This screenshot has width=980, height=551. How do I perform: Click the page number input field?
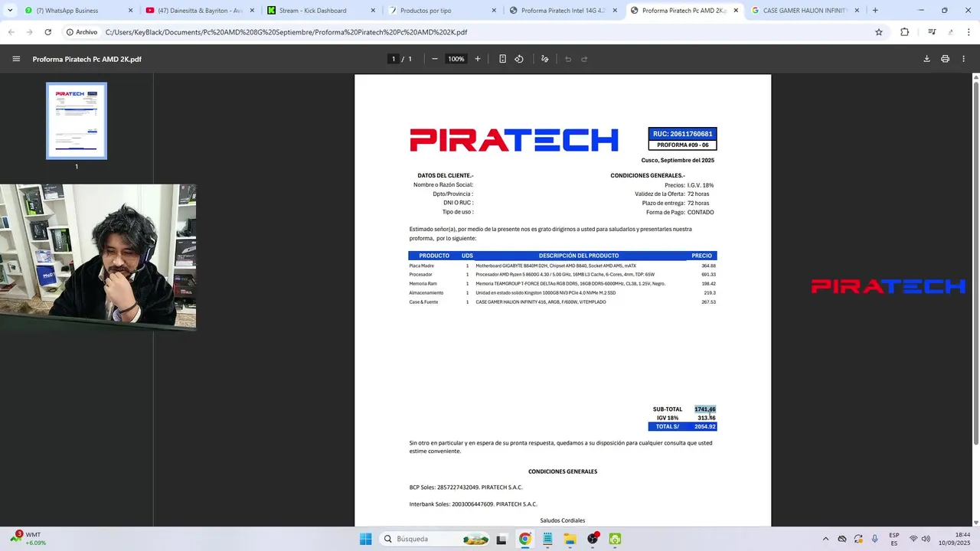coord(394,59)
